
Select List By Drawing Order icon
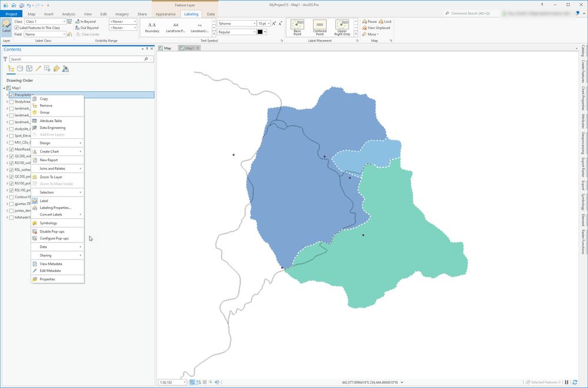[11, 69]
